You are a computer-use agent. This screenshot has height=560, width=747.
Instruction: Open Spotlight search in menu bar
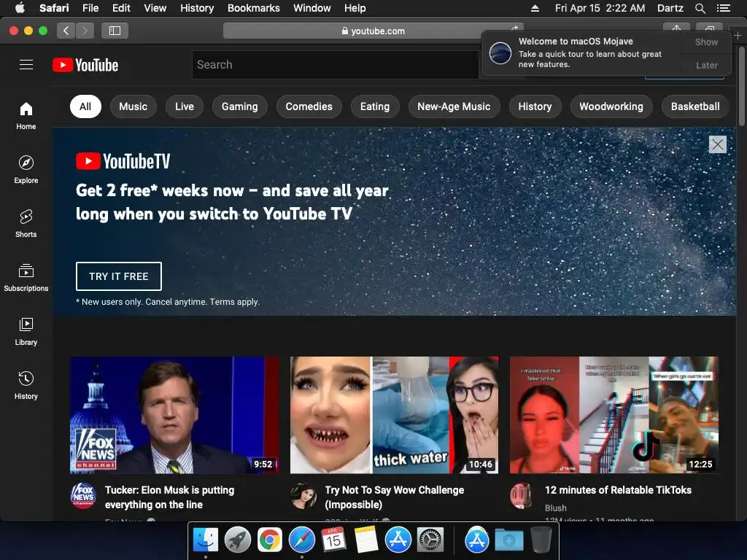(x=700, y=8)
